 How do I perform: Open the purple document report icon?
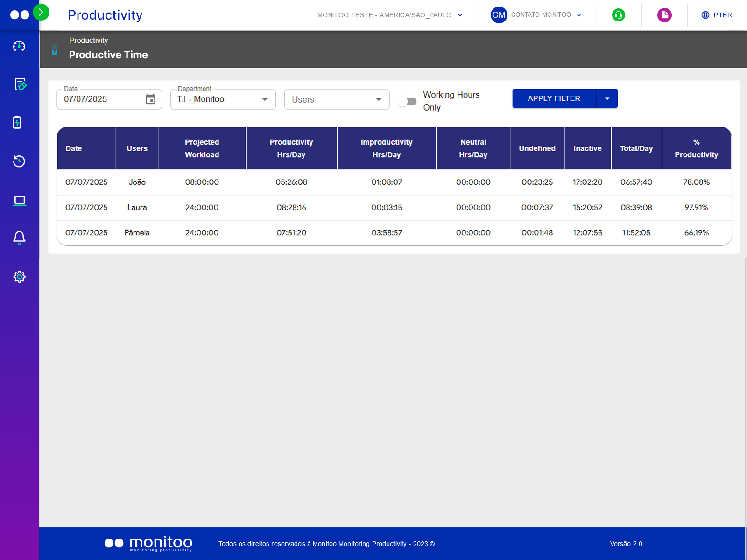[664, 15]
